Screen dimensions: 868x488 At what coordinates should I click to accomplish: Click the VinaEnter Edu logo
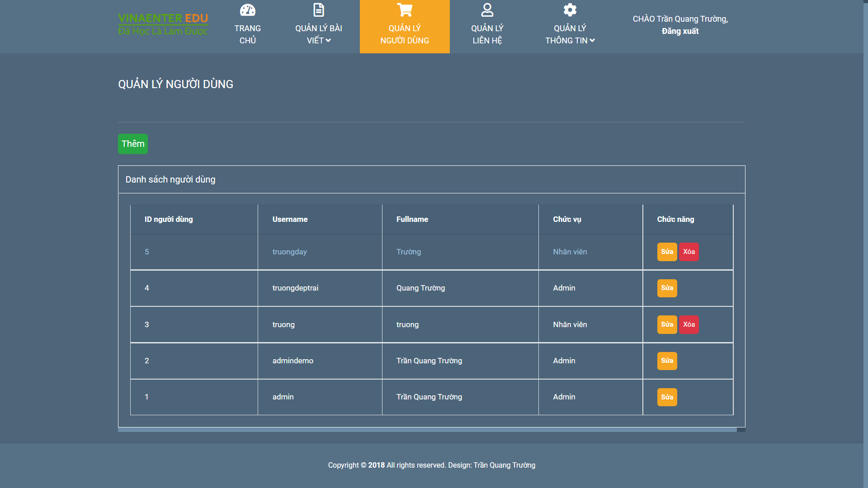point(163,24)
